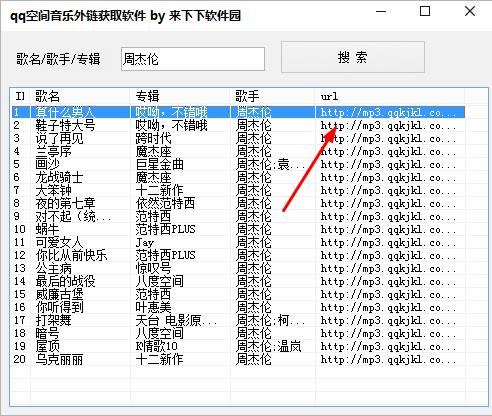Select song row 威廉古堡
This screenshot has width=492, height=416.
238,295
